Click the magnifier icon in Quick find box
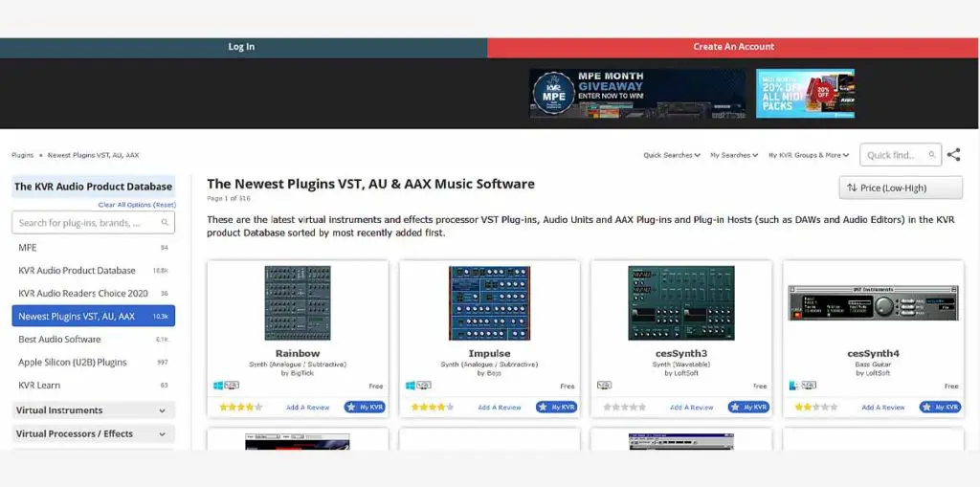 pyautogui.click(x=932, y=155)
